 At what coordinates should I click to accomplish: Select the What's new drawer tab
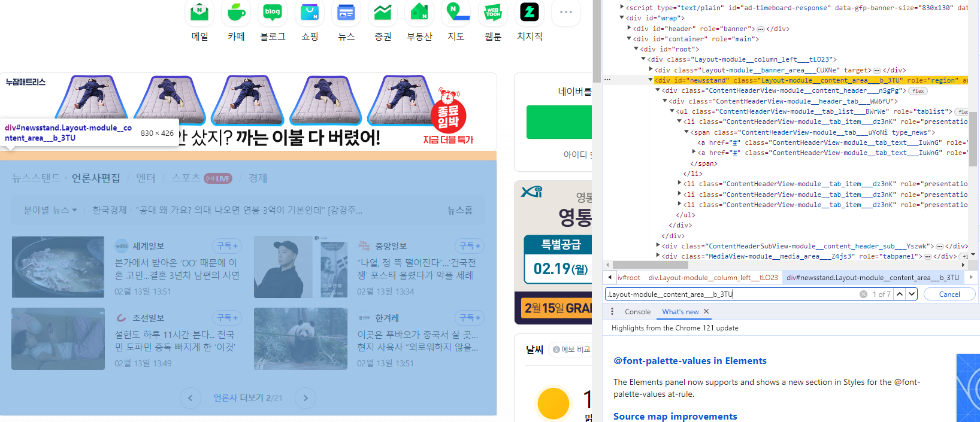(x=680, y=312)
